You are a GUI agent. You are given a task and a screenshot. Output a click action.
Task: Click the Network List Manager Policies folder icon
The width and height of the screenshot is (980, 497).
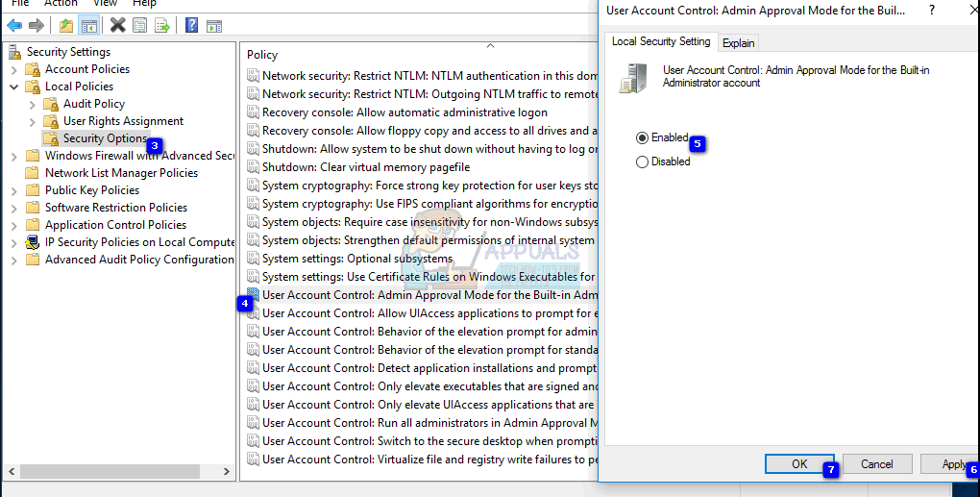[x=33, y=172]
